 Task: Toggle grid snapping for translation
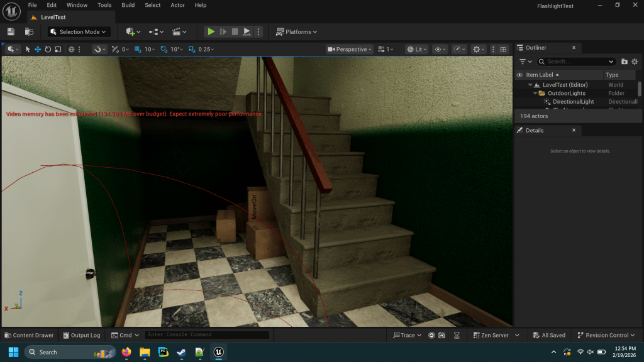tap(138, 49)
